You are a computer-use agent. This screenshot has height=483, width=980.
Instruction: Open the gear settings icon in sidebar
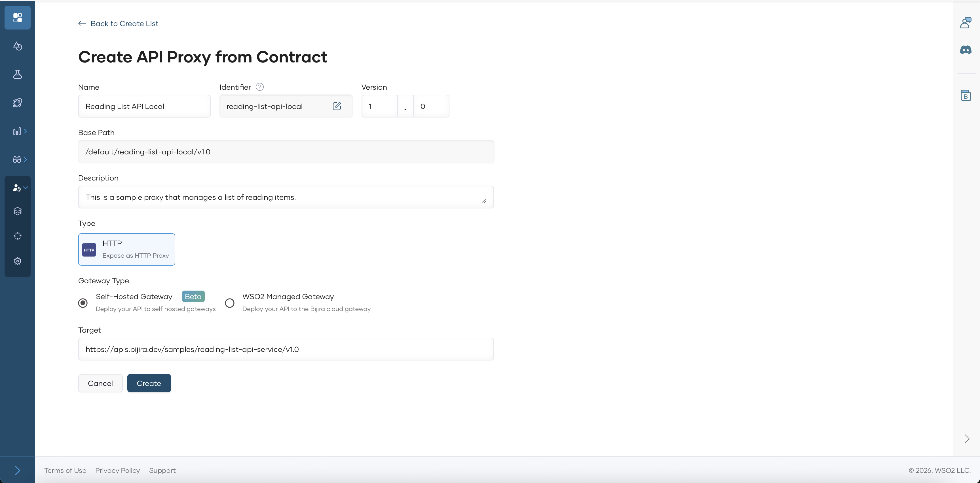(x=18, y=261)
